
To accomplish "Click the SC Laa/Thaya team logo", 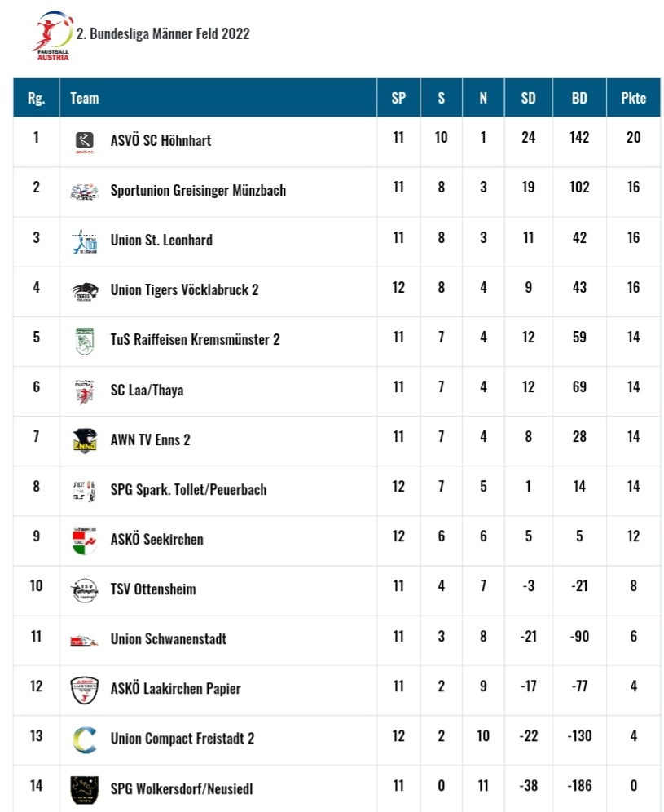I will pos(85,391).
